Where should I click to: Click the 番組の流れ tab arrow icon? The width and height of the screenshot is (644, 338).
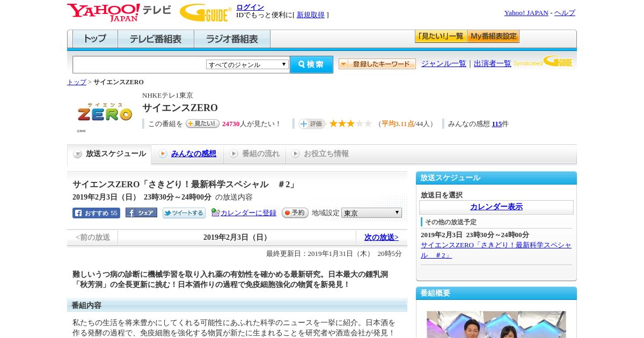point(233,154)
